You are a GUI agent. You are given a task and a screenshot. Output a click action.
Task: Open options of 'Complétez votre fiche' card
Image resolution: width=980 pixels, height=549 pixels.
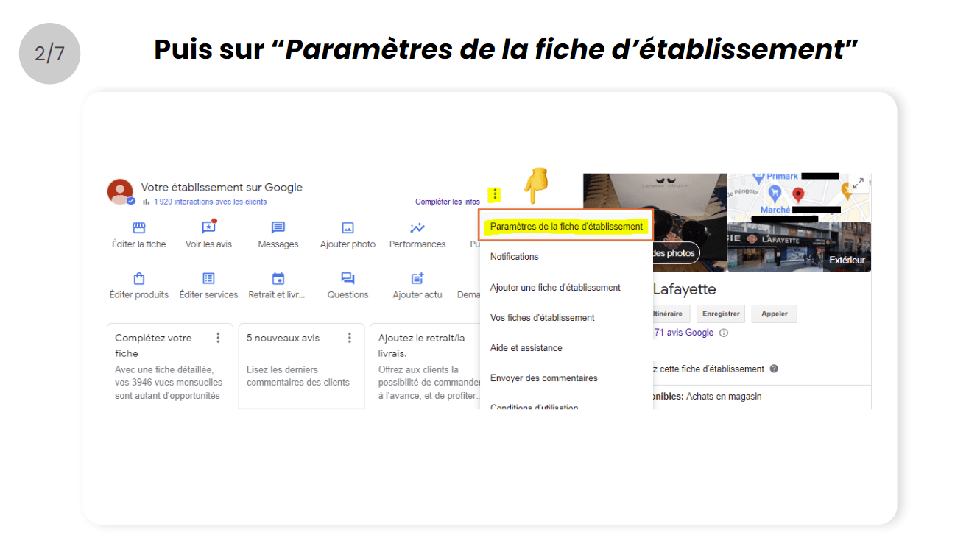(x=218, y=338)
